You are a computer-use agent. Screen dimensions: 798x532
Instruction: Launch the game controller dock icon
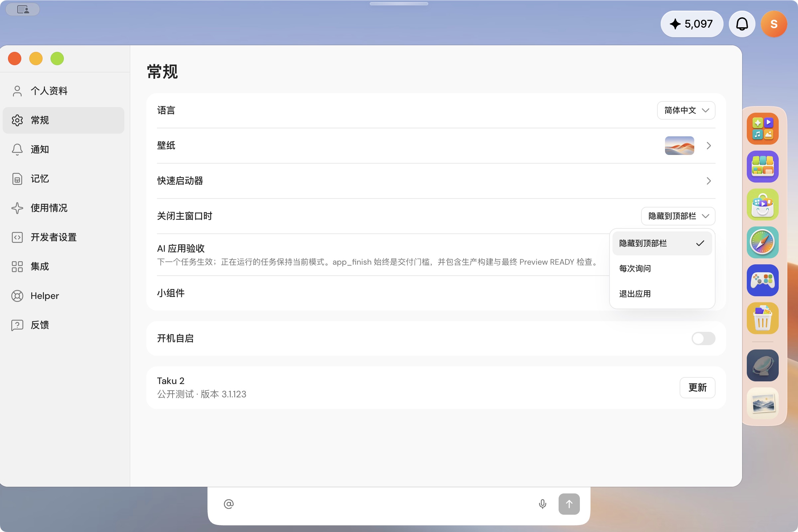pyautogui.click(x=762, y=281)
